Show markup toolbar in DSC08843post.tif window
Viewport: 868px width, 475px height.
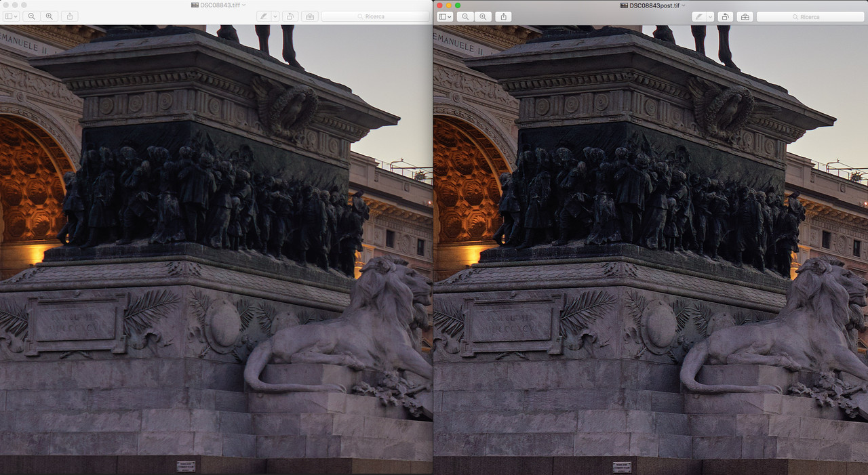(x=745, y=16)
